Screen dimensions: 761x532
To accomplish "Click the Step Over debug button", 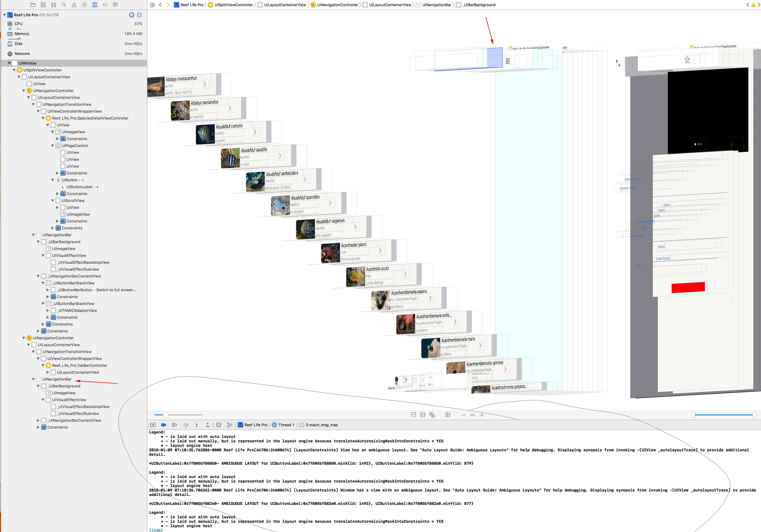I will (186, 425).
